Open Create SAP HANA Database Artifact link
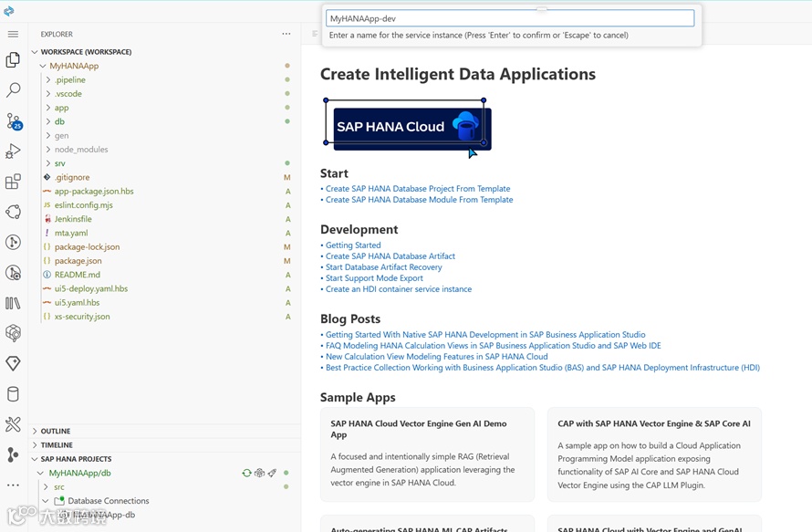Viewport: 812px width, 532px height. tap(390, 256)
